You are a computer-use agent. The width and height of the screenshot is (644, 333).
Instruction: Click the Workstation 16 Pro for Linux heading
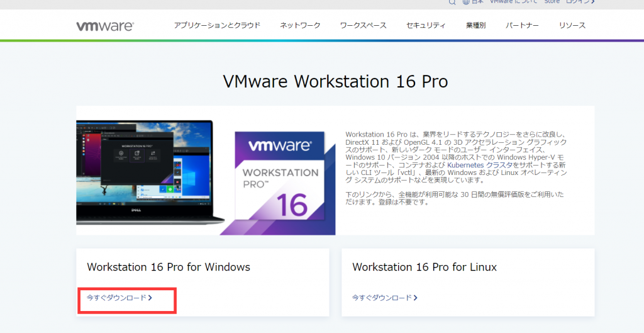pos(425,268)
